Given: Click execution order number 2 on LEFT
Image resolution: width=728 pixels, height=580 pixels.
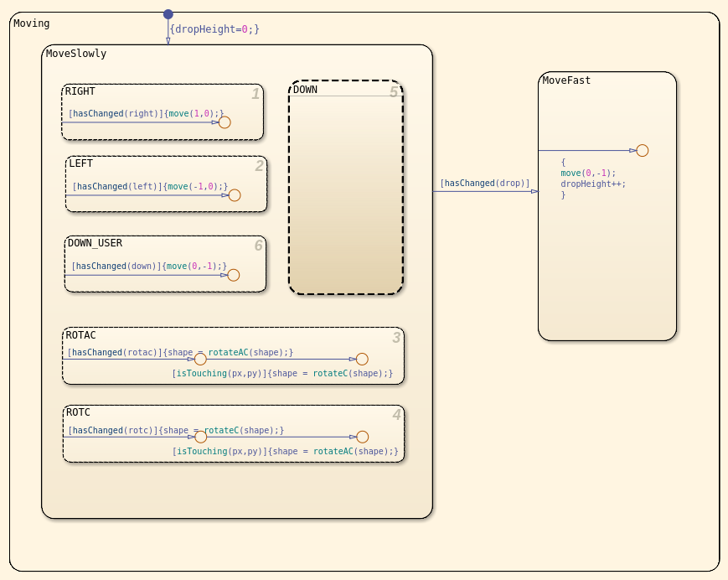Looking at the screenshot, I should click(259, 166).
